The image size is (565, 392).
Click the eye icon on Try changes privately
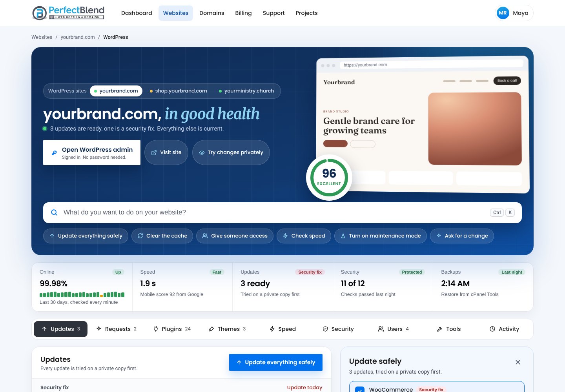coord(202,152)
